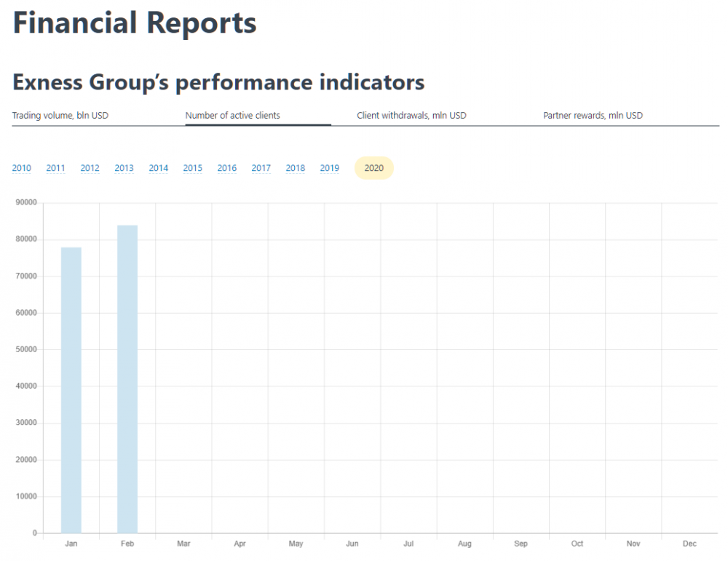Show data for year 2014
728x561 pixels.
(x=158, y=168)
